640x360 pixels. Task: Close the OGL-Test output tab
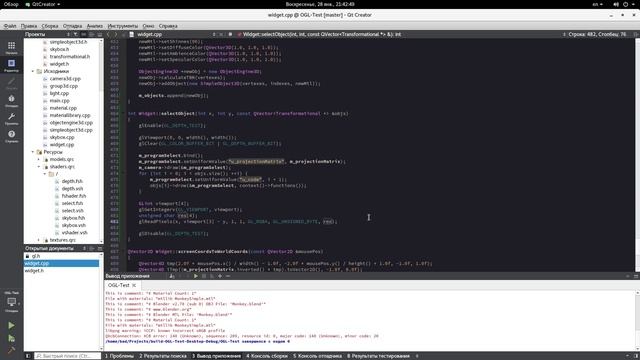click(x=133, y=285)
